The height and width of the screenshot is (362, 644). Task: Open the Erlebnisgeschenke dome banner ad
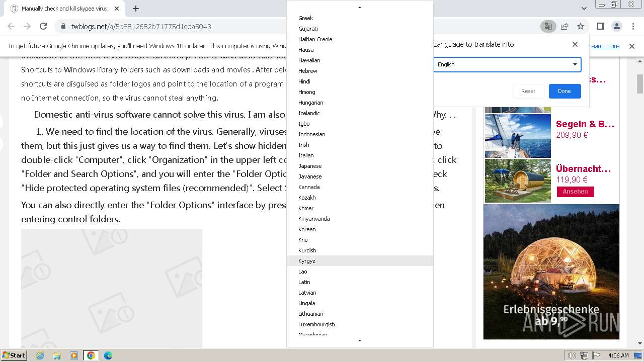[x=551, y=271]
